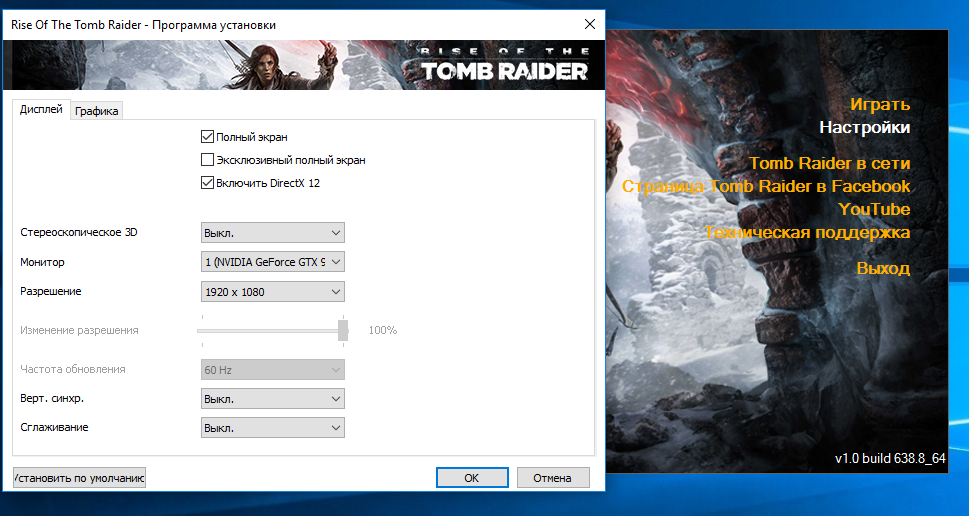The image size is (969, 516).
Task: Click Настройки in the launcher window
Action: coord(865,127)
